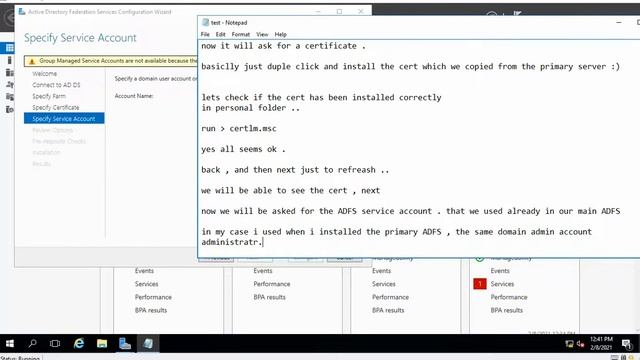Open Events in the first Server Manager tile
The height and width of the screenshot is (360, 640).
[x=144, y=271]
